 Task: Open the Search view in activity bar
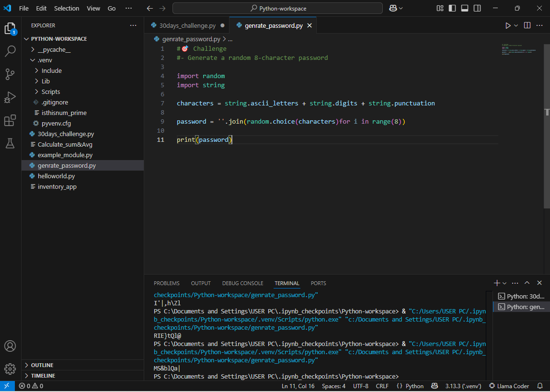click(10, 51)
